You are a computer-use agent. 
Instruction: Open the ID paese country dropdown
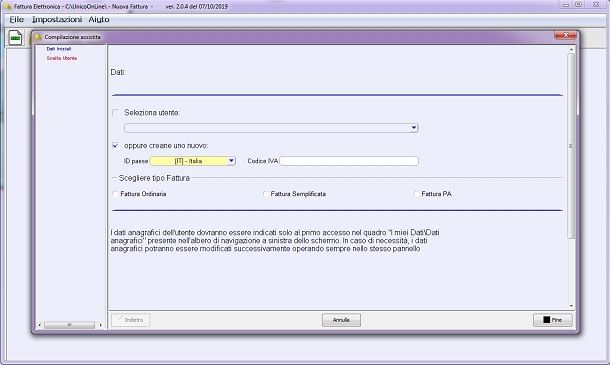click(231, 161)
